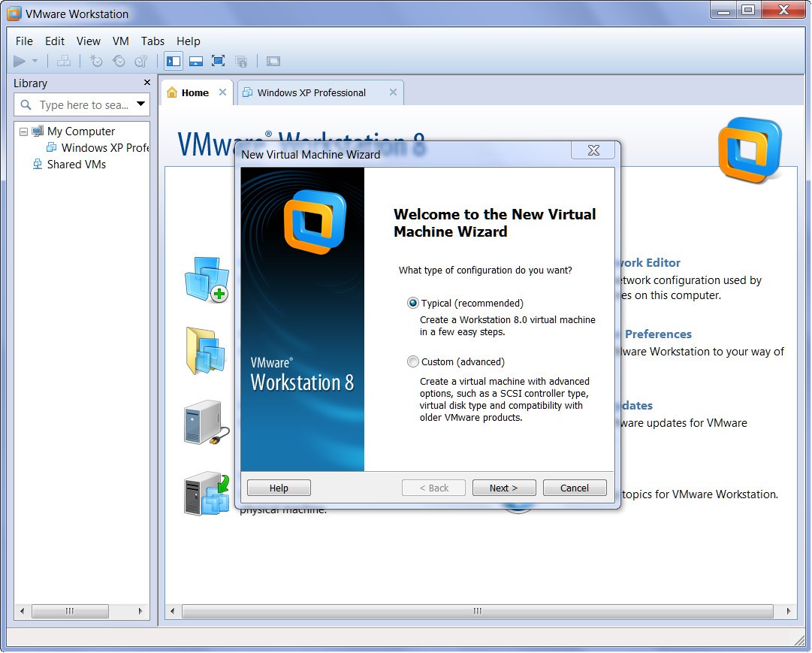Click the Revert to Snapshot toolbar icon
The image size is (812, 653).
pos(119,61)
